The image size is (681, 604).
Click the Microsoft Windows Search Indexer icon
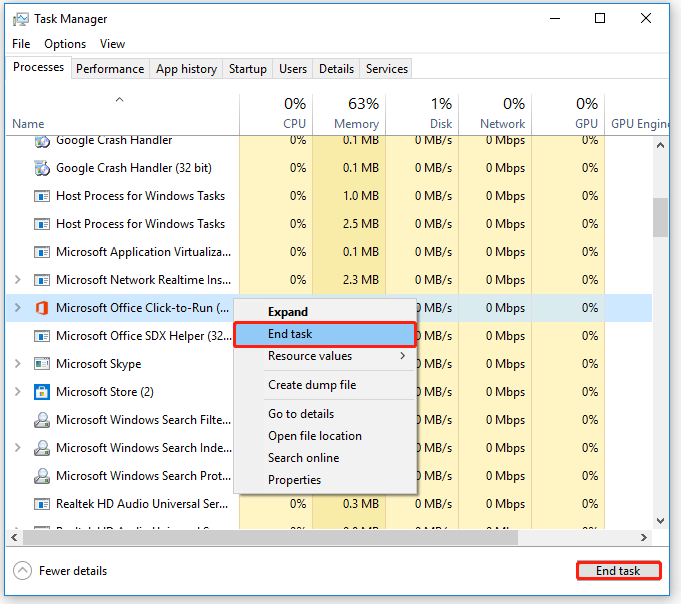(x=42, y=448)
